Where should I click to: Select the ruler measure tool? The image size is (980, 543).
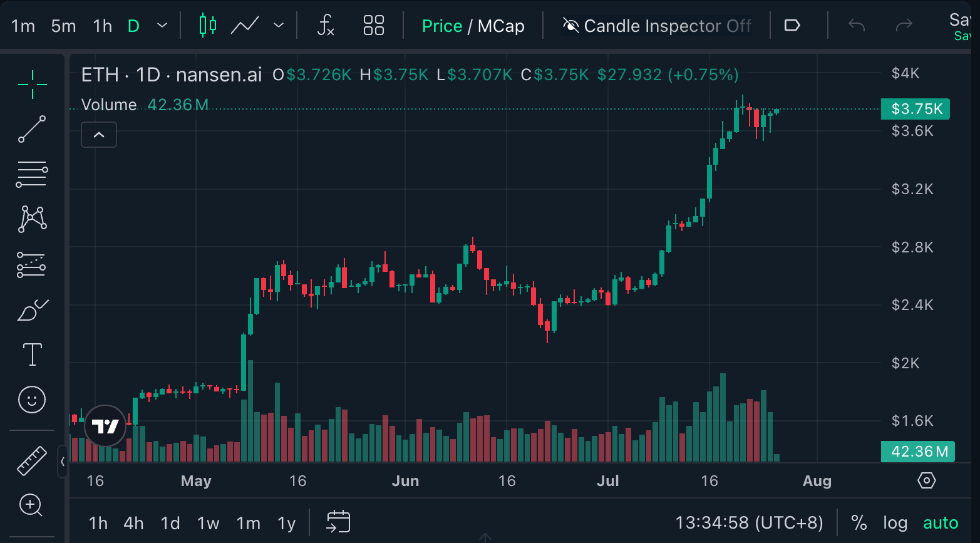click(x=32, y=460)
